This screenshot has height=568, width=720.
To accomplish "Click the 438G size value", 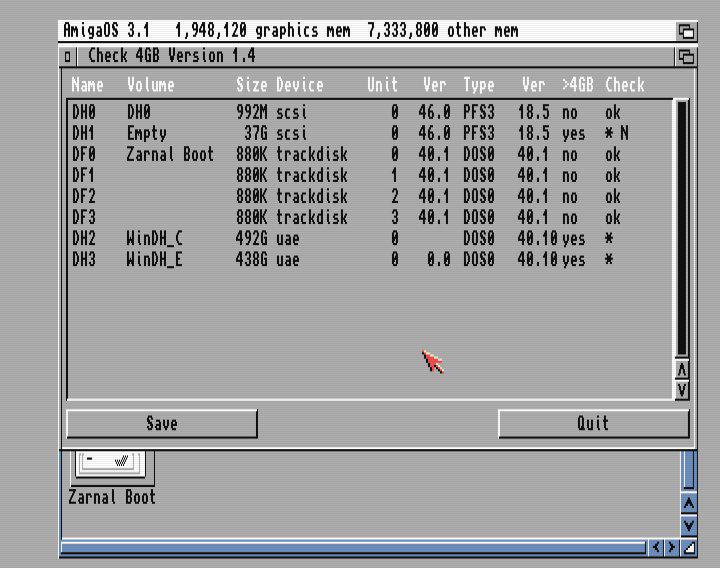I will [251, 259].
